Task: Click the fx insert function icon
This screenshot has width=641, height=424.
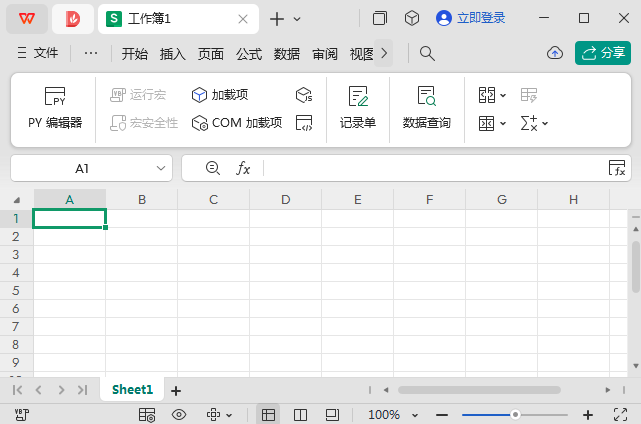Action: [x=243, y=169]
